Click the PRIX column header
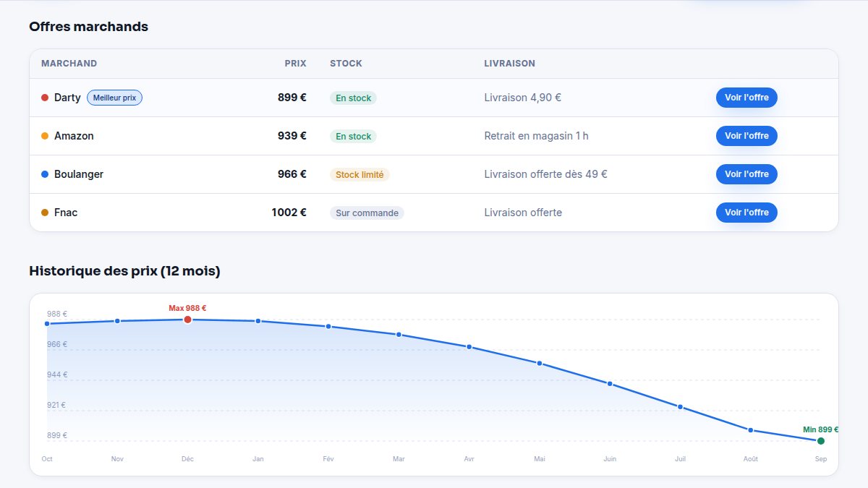The image size is (868, 488). point(295,64)
